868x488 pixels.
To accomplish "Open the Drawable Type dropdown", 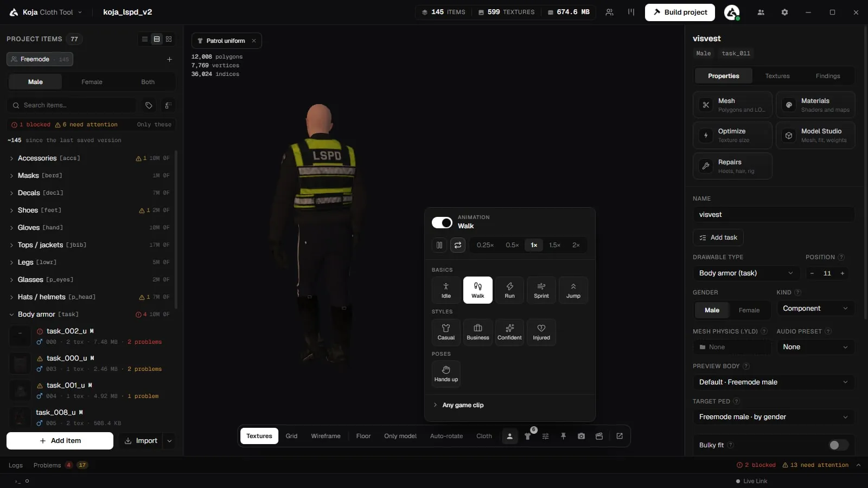I will point(746,273).
